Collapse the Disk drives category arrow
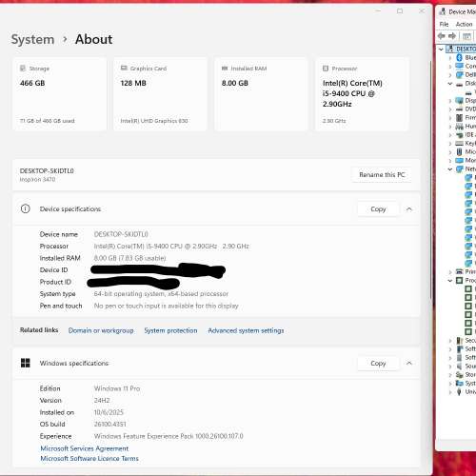 coord(450,84)
